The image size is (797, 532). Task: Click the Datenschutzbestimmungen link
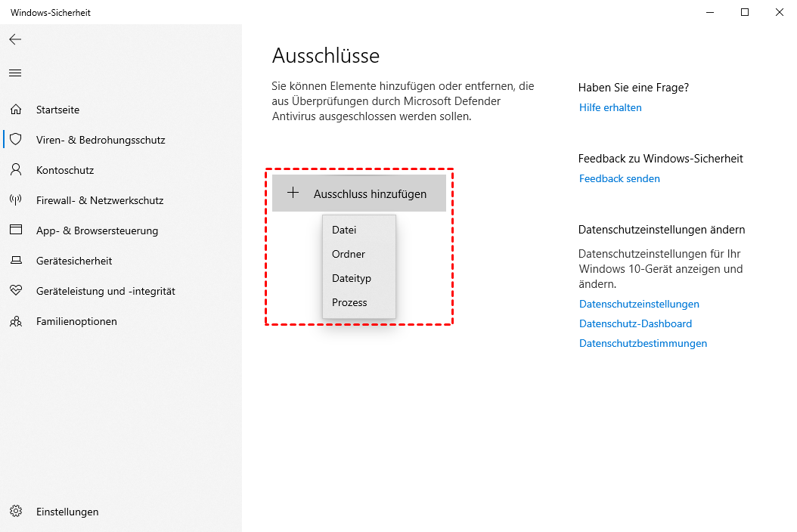(643, 343)
